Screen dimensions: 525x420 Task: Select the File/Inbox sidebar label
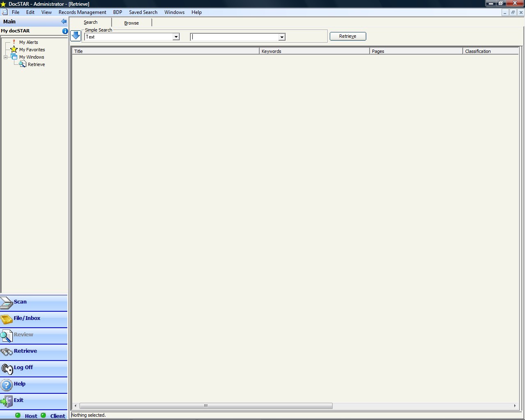pyautogui.click(x=27, y=318)
